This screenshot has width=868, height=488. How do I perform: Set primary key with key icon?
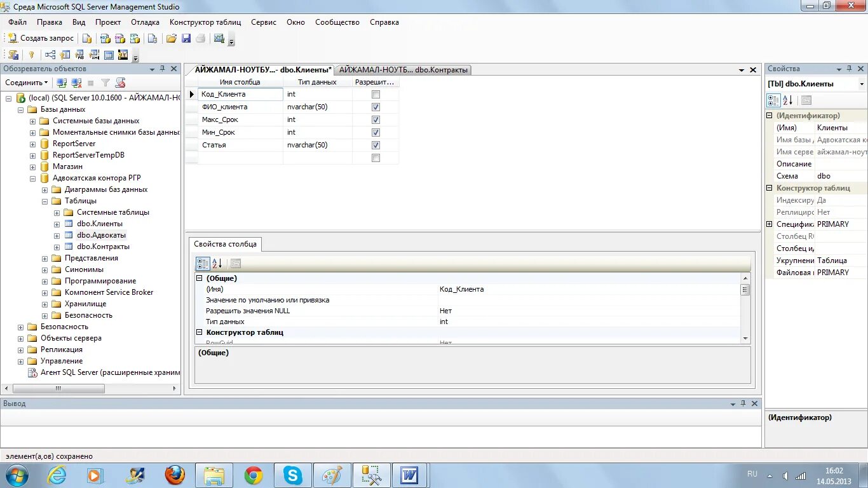(31, 55)
